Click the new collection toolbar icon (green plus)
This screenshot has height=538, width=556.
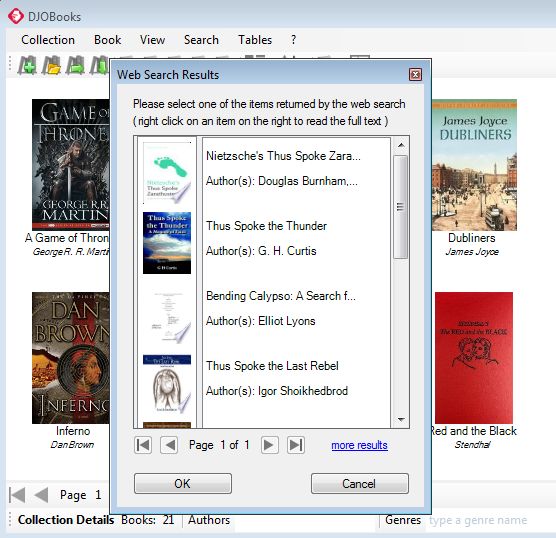[x=27, y=65]
